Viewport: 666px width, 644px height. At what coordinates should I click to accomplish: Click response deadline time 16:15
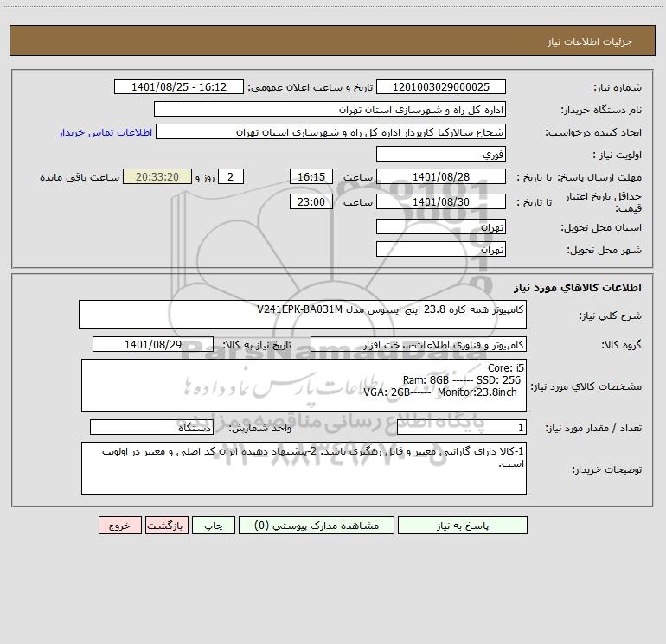pos(311,176)
